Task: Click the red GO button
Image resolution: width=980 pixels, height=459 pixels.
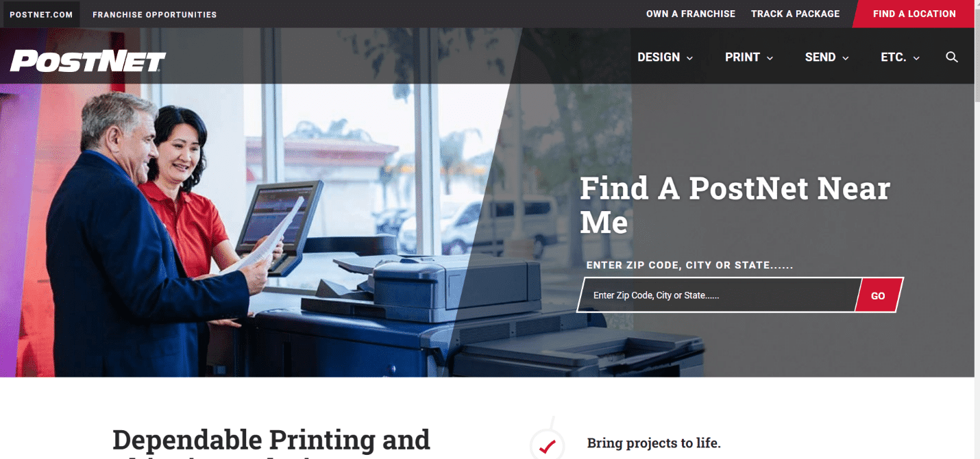Action: click(879, 295)
